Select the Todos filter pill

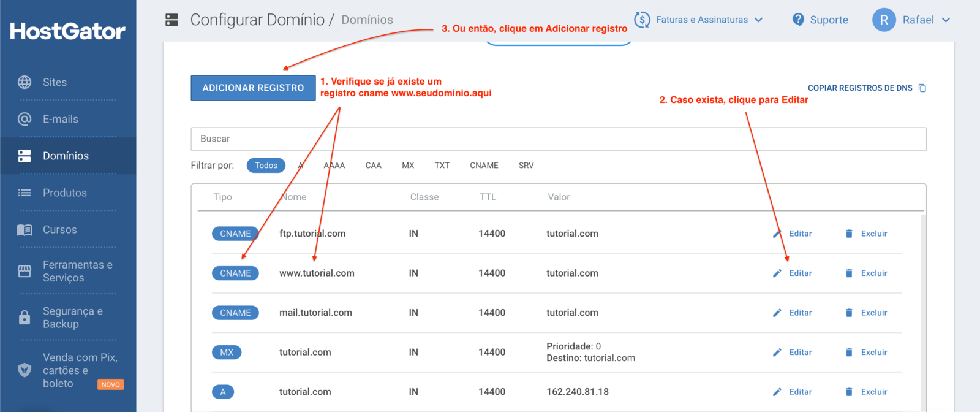point(266,166)
